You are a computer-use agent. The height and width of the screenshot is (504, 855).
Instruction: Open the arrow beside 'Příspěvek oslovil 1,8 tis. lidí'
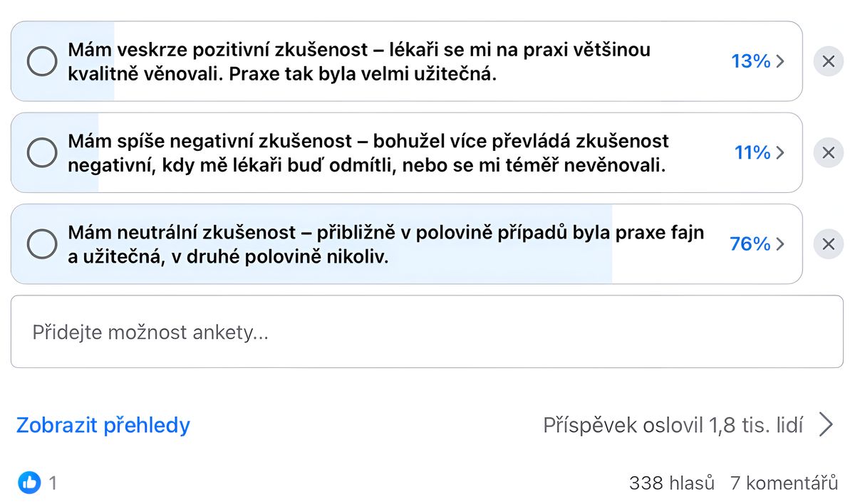[x=826, y=425]
